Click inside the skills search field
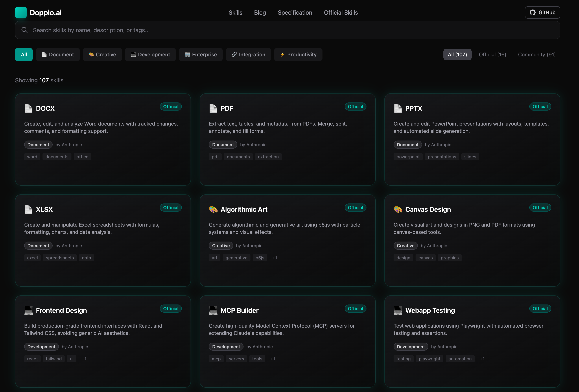The width and height of the screenshot is (579, 392). click(174, 30)
